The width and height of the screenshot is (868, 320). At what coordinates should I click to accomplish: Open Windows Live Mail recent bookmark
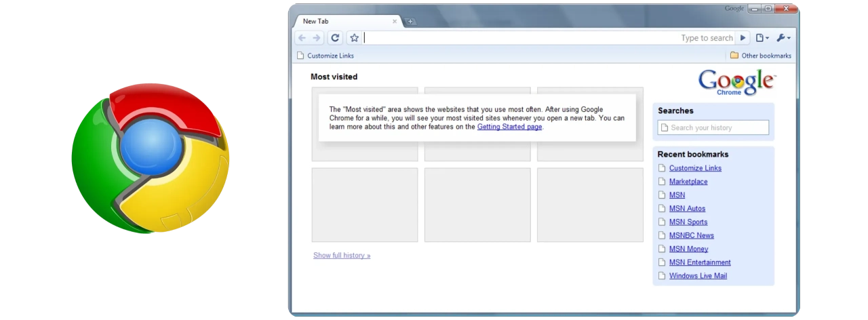(x=698, y=276)
